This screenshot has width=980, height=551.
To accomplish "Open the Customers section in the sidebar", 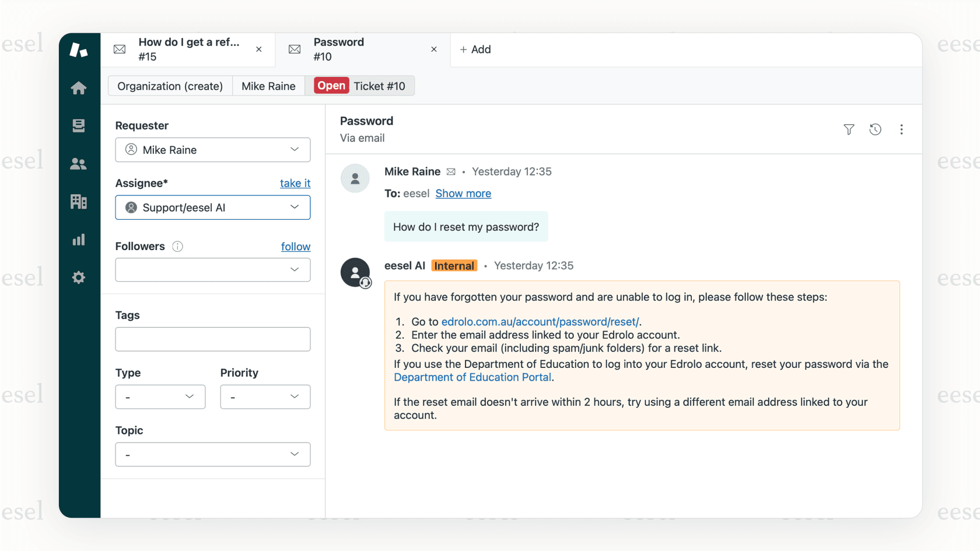I will tap(78, 164).
